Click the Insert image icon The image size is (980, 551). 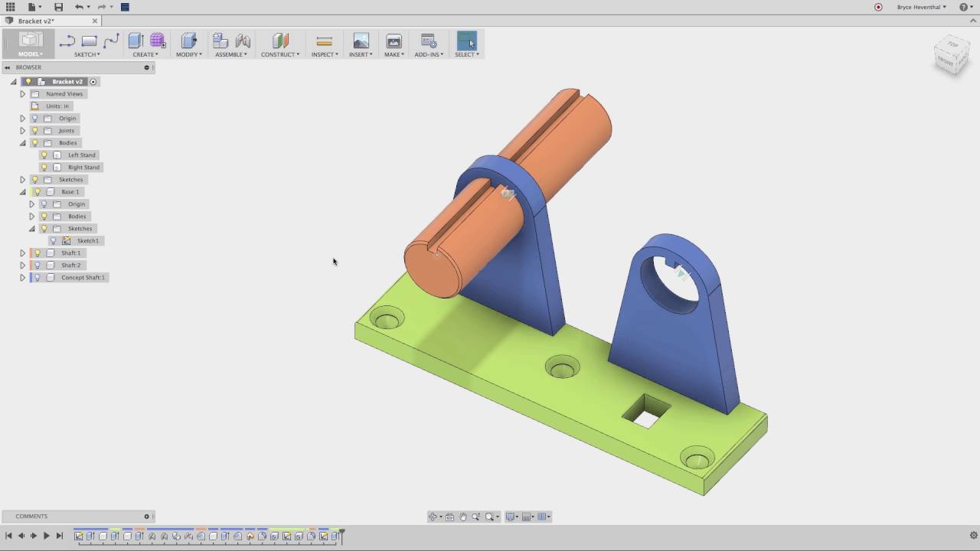361,41
